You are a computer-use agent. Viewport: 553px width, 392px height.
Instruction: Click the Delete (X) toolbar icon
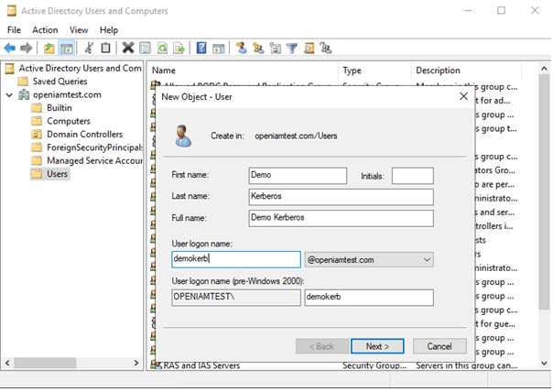[128, 48]
